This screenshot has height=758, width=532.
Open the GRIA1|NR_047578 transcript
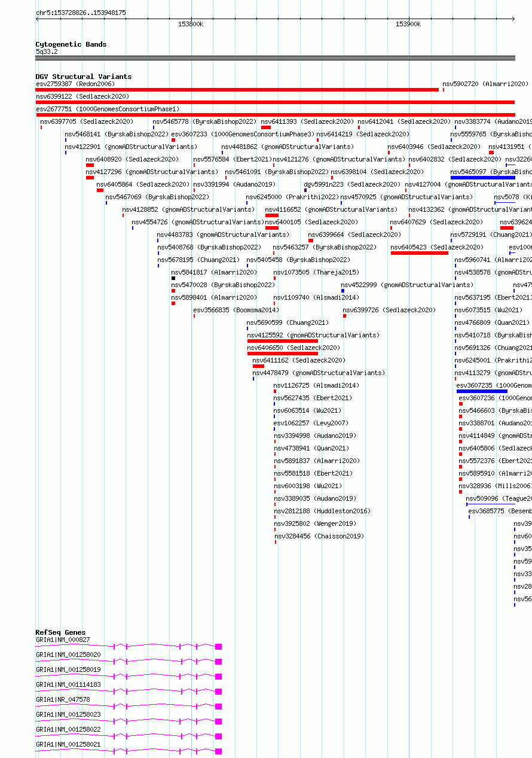(x=129, y=707)
